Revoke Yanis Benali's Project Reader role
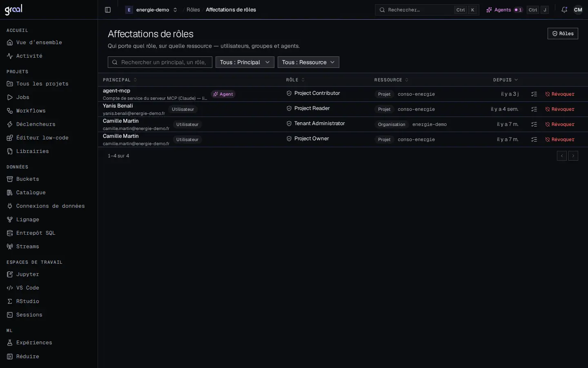This screenshot has width=588, height=368. tap(560, 109)
